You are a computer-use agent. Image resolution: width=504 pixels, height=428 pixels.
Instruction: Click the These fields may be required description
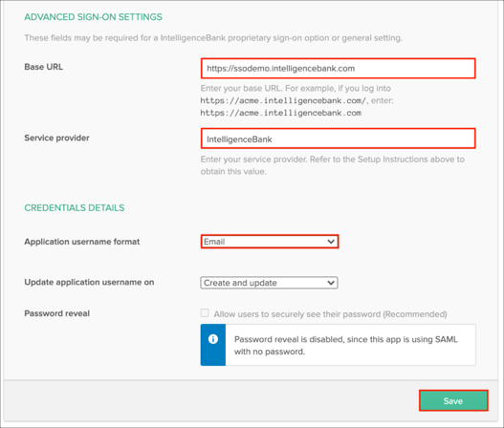[x=213, y=38]
